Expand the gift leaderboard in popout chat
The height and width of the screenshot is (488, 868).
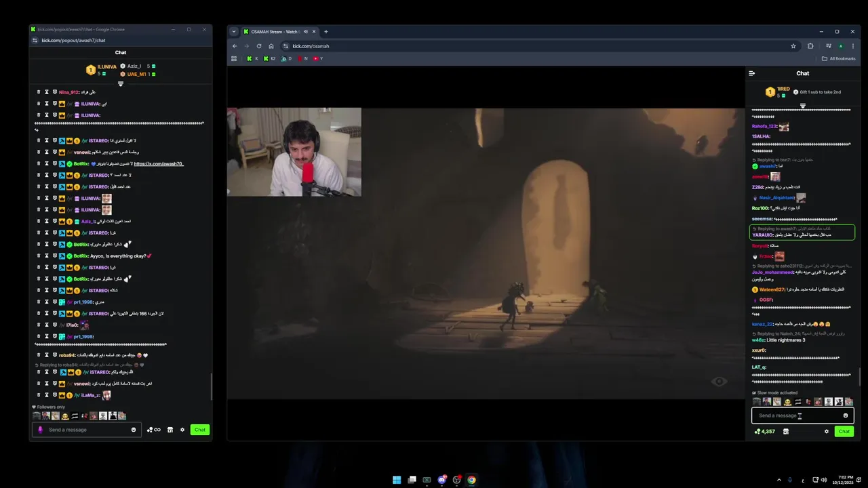coord(121,84)
